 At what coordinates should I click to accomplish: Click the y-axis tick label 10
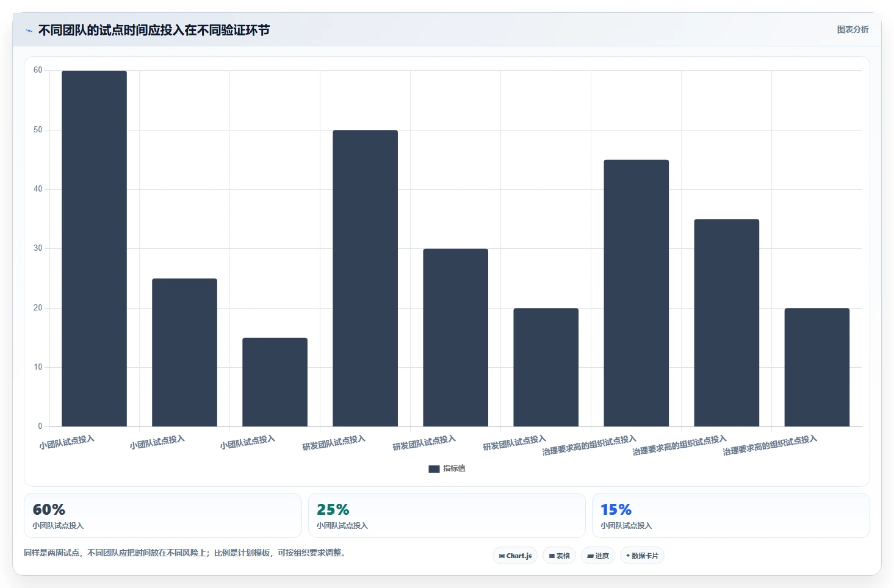pyautogui.click(x=38, y=367)
